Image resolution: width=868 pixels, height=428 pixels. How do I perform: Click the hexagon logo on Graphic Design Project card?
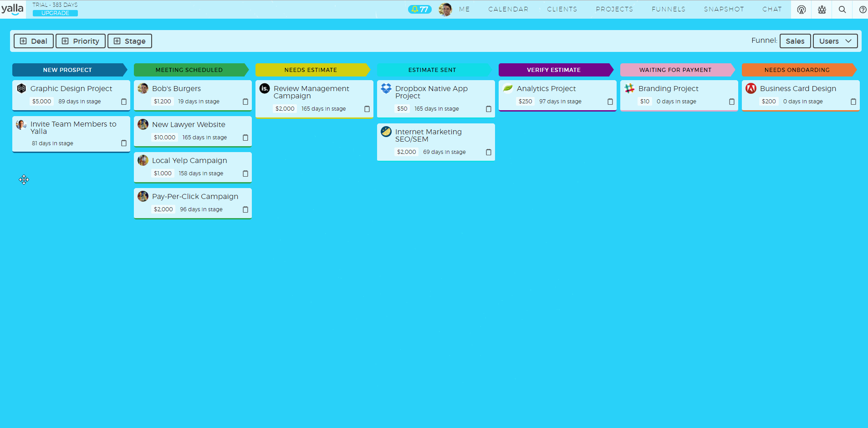point(21,88)
